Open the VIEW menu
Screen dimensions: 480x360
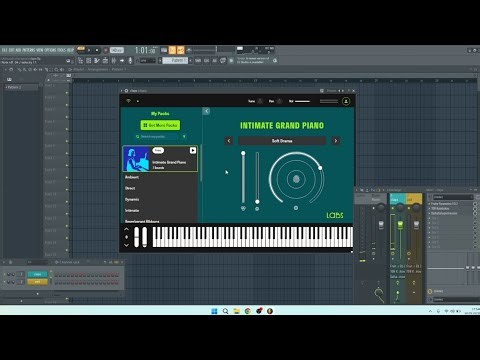(39, 50)
